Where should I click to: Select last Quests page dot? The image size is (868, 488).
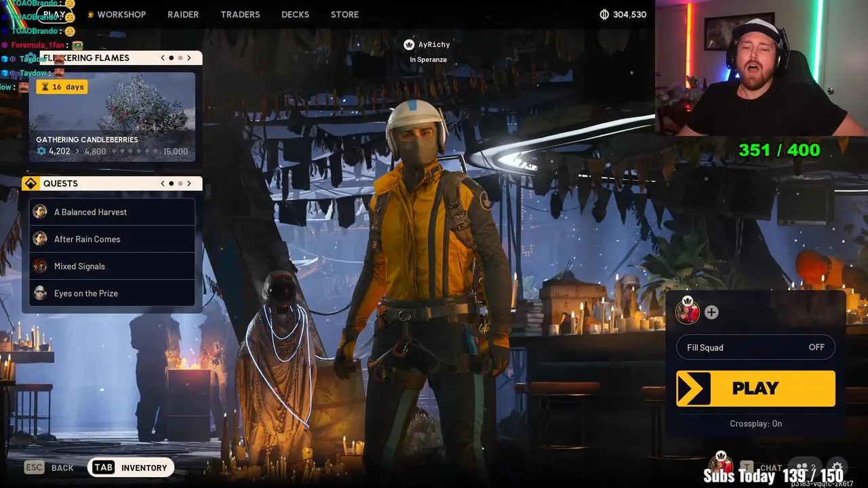pyautogui.click(x=180, y=184)
